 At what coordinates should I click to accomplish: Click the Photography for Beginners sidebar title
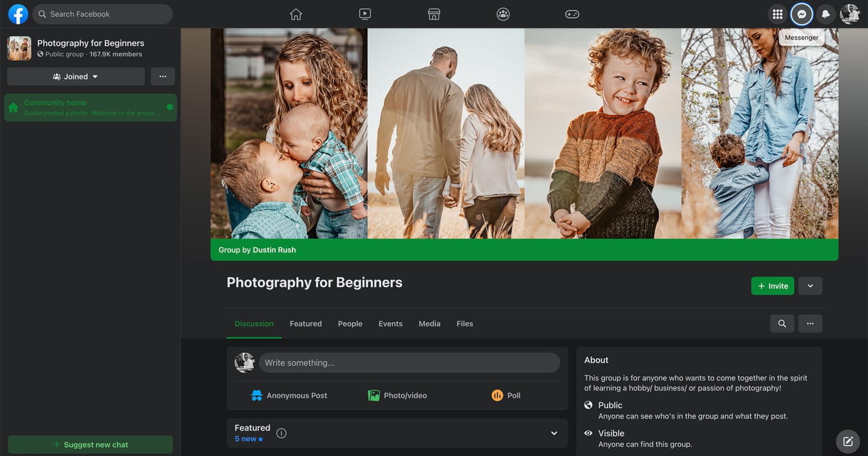pos(91,43)
